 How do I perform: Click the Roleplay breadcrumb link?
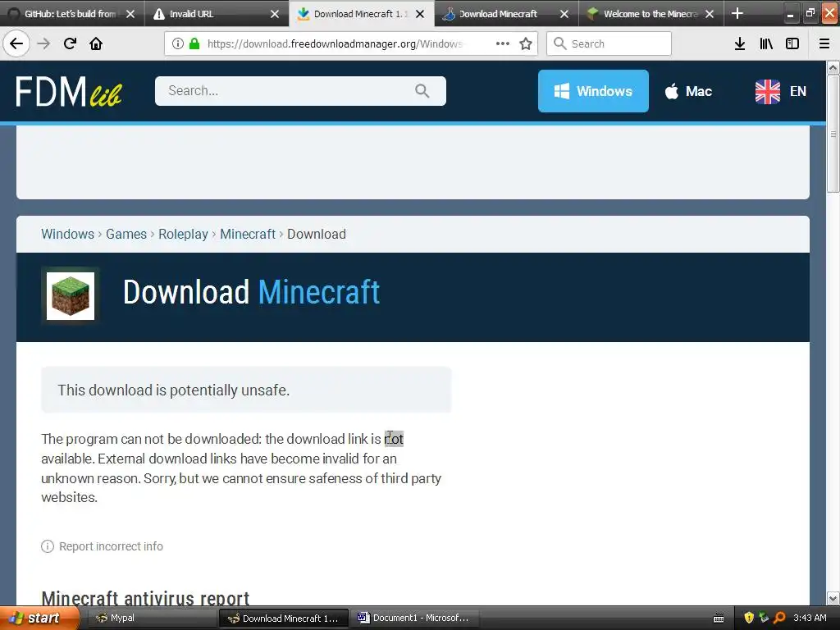(x=183, y=234)
